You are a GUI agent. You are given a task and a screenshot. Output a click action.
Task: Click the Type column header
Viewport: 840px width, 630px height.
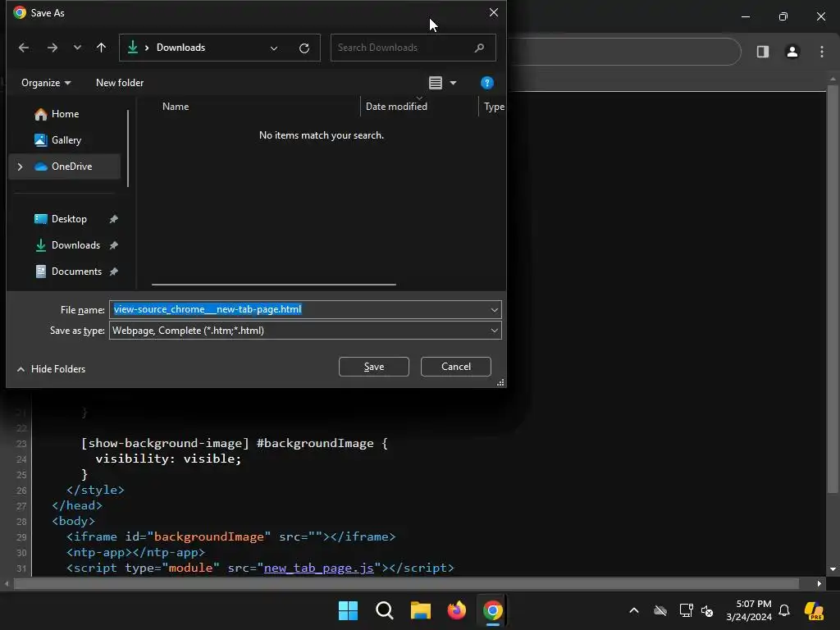(493, 107)
